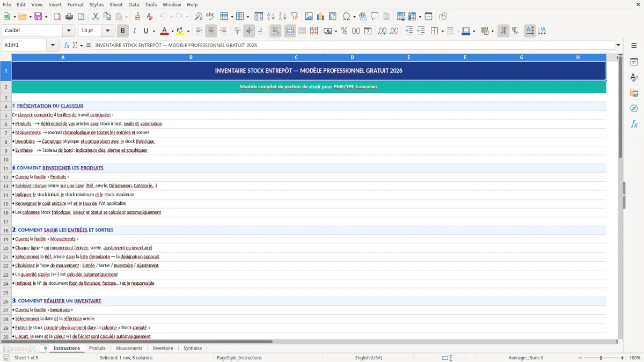Toggle Align Left
644x362 pixels.
[200, 31]
